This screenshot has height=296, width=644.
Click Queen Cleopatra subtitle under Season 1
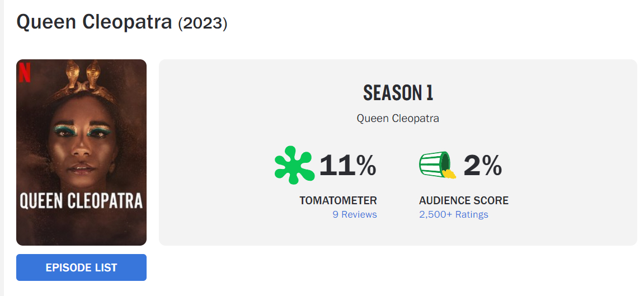click(398, 119)
